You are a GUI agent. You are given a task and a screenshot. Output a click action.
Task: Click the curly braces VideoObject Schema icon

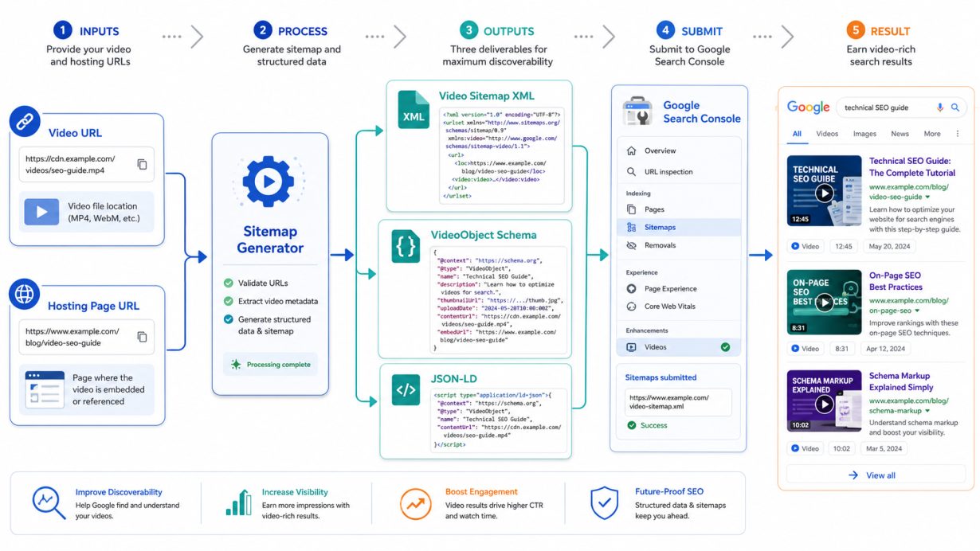406,248
